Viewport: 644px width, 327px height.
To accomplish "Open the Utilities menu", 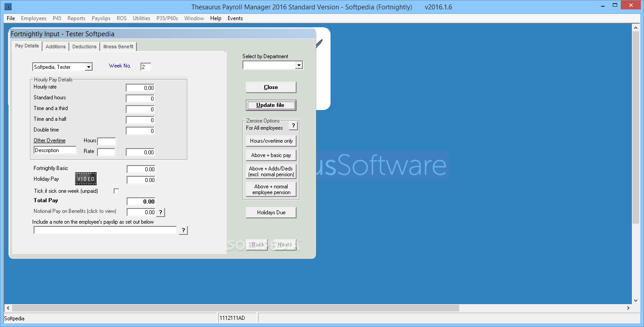I will (x=141, y=18).
